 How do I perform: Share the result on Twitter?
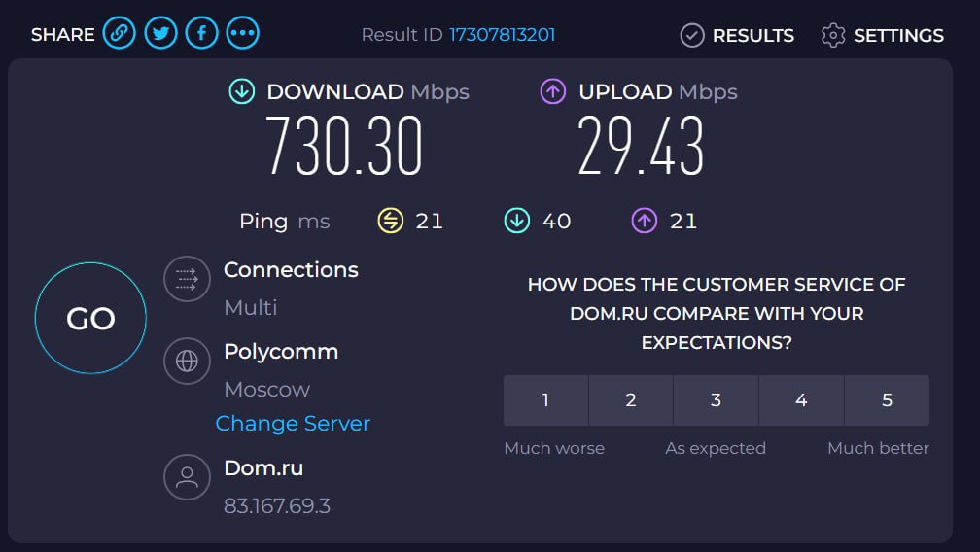pyautogui.click(x=160, y=33)
